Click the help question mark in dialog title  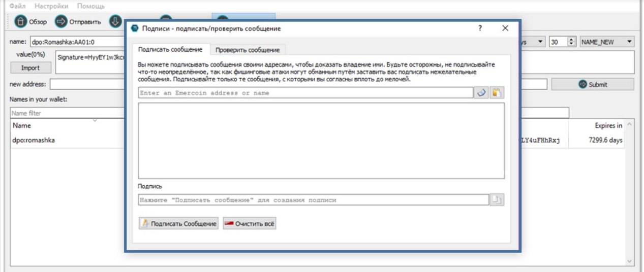coord(480,28)
